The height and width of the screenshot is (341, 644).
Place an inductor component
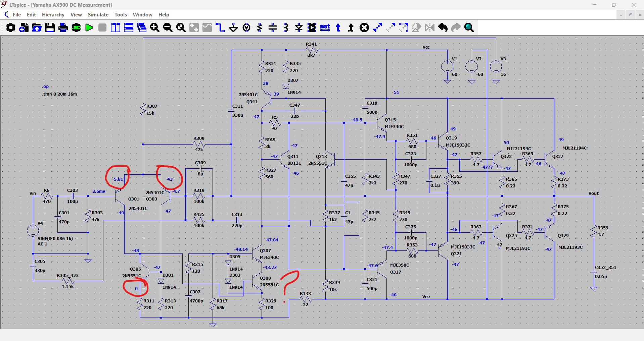click(x=286, y=27)
